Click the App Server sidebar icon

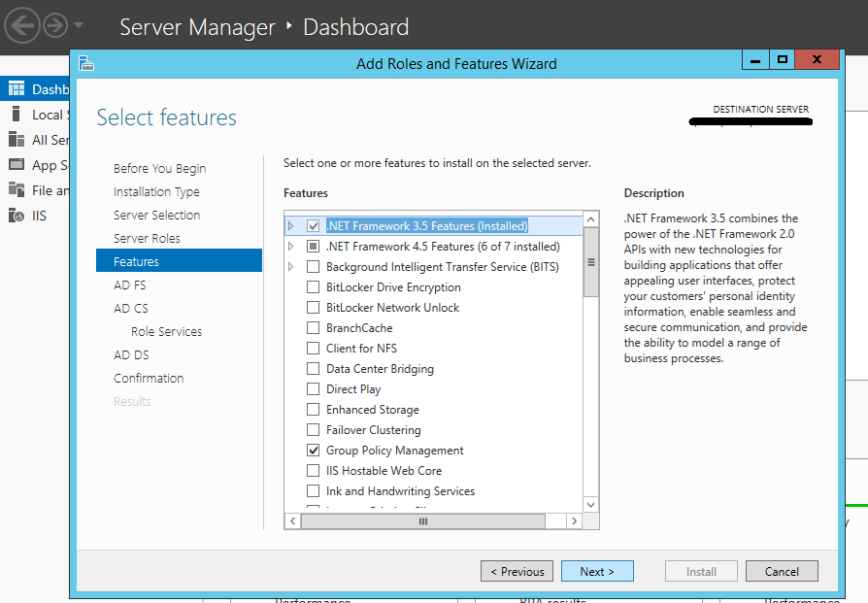pos(17,164)
